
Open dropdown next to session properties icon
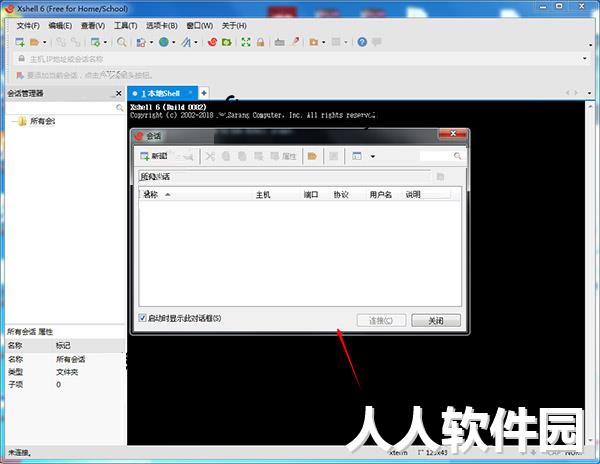click(x=105, y=42)
